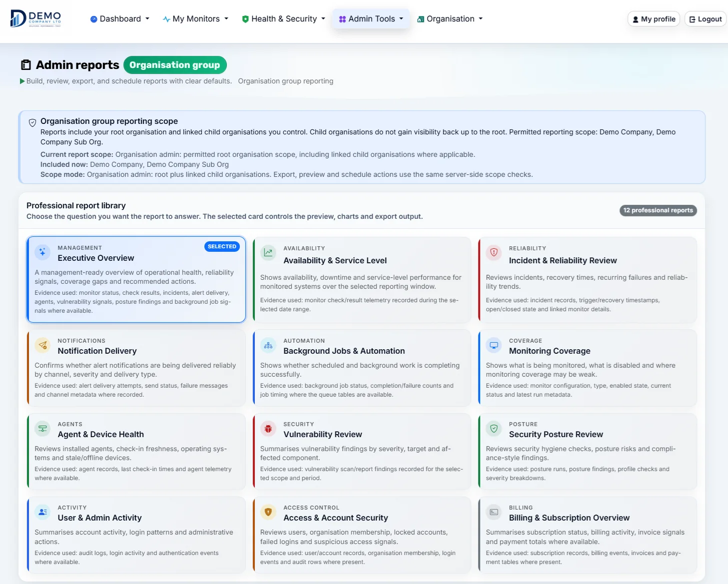The image size is (728, 584).
Task: Select the Agent & Device Health report
Action: pos(136,451)
